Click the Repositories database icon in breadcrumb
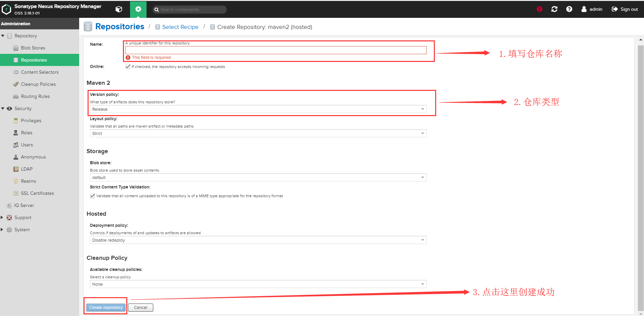The width and height of the screenshot is (644, 316). 88,27
